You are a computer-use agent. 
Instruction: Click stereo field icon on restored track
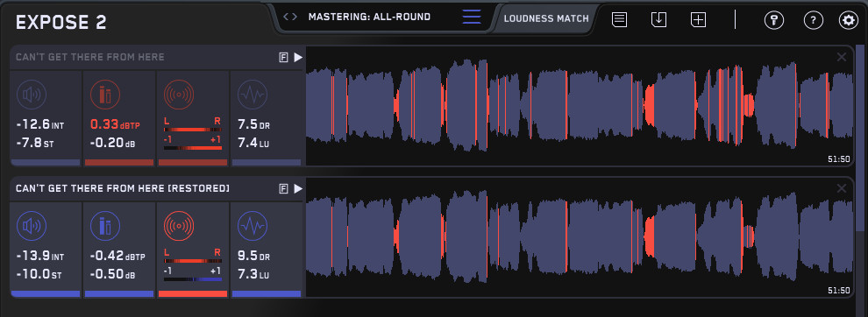[179, 226]
